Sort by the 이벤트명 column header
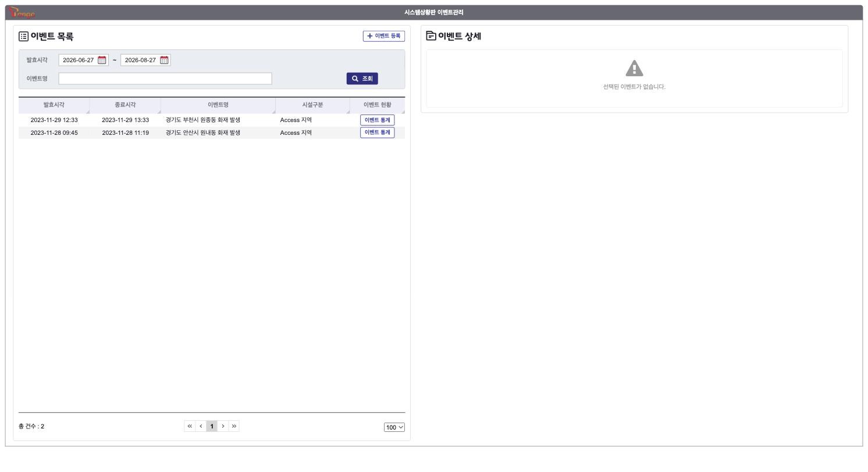Image resolution: width=868 pixels, height=472 pixels. click(218, 105)
